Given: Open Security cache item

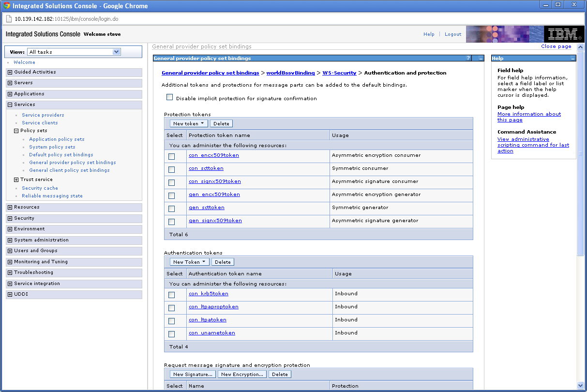Looking at the screenshot, I should tap(40, 188).
